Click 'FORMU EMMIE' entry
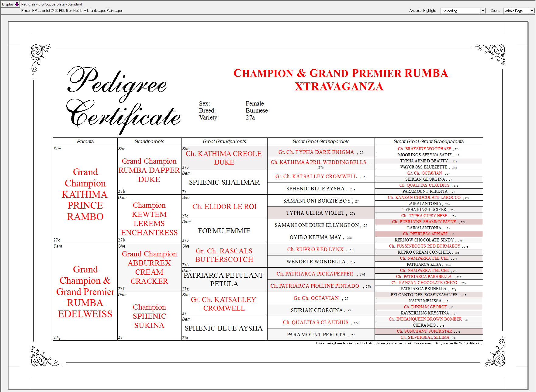536x392 pixels. 224,231
